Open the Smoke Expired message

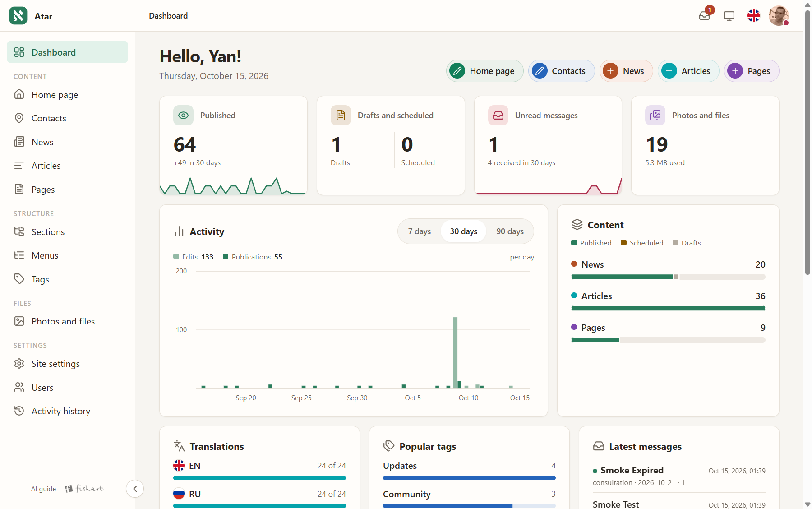(x=679, y=476)
